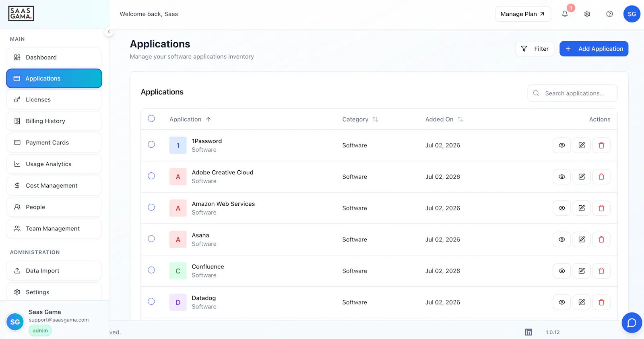Viewport: 644px width, 339px height.
Task: Select the 1Password row checkbox
Action: point(151,145)
